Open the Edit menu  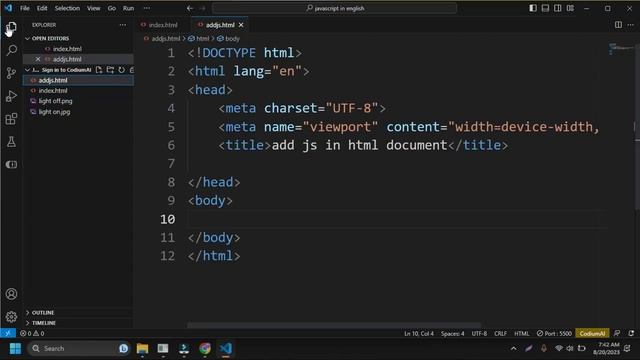(x=42, y=8)
